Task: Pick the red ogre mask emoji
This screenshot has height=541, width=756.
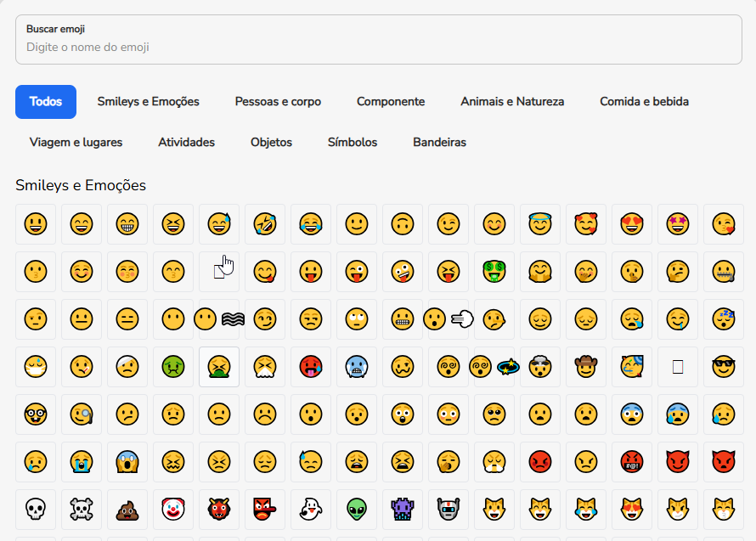Action: pos(219,510)
